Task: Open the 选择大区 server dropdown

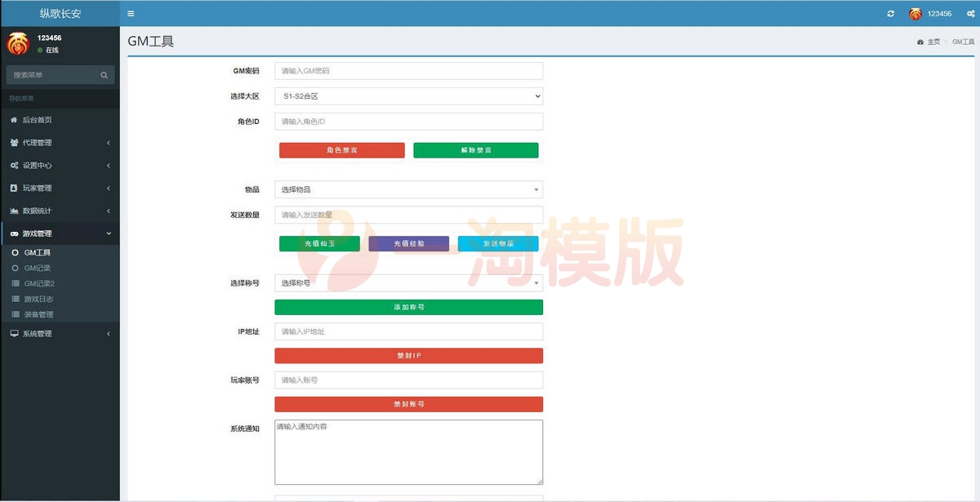Action: pyautogui.click(x=408, y=96)
